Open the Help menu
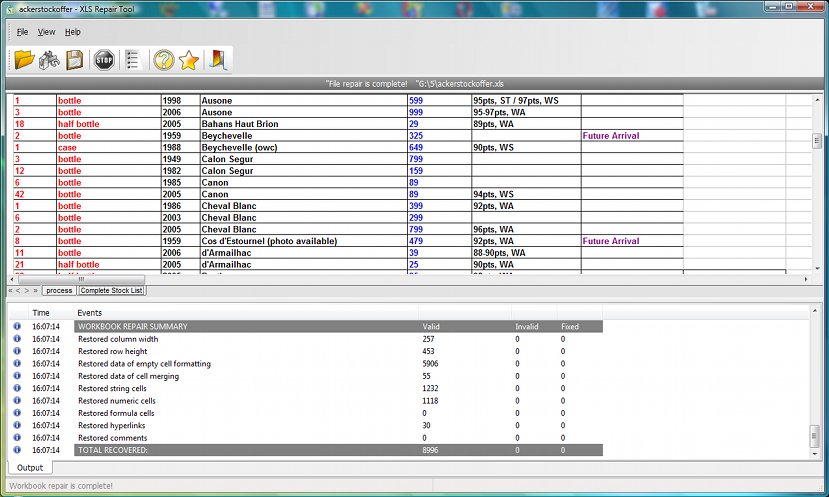The height and width of the screenshot is (497, 829). click(x=72, y=32)
